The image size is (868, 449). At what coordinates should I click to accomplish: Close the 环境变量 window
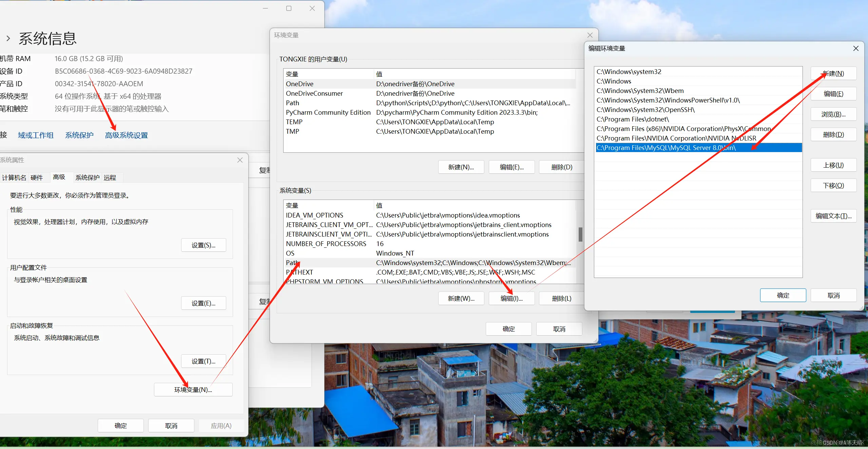(590, 35)
